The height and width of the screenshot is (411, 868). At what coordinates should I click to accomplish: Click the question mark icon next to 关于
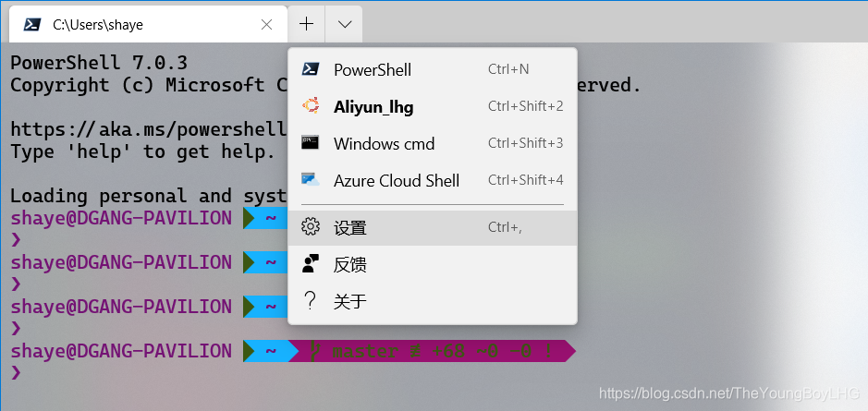click(310, 301)
